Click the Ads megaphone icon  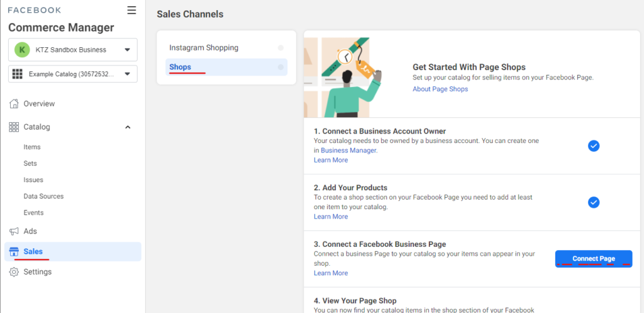[x=14, y=232]
